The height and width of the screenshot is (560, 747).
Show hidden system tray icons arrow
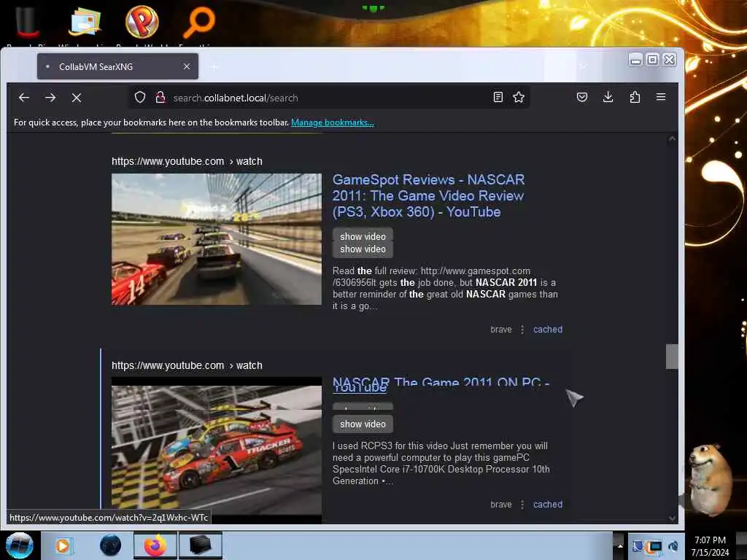pos(620,545)
